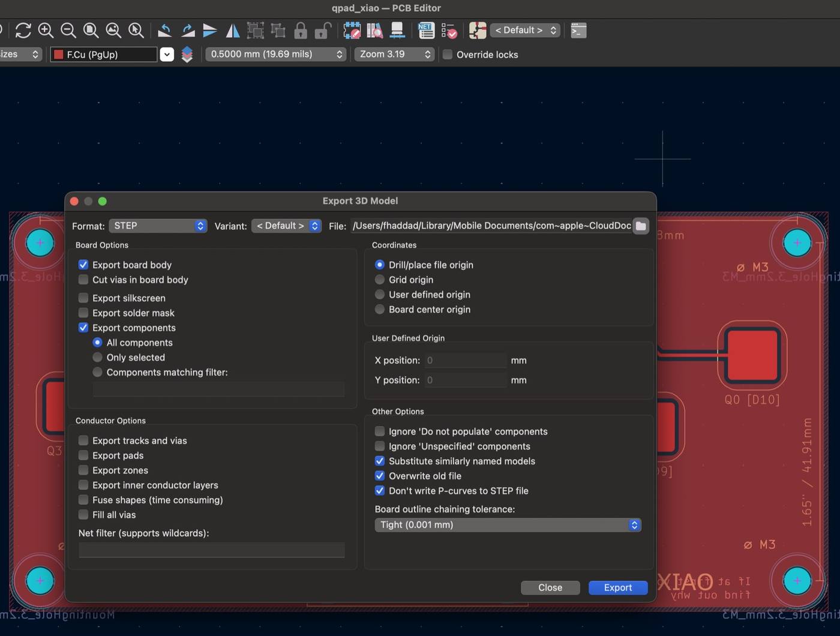Click the Unlock items open padlock icon
840x636 pixels.
coord(323,30)
